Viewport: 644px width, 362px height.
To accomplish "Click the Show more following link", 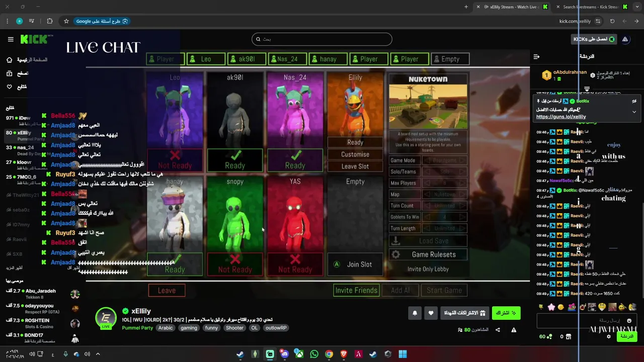I will pyautogui.click(x=14, y=268).
